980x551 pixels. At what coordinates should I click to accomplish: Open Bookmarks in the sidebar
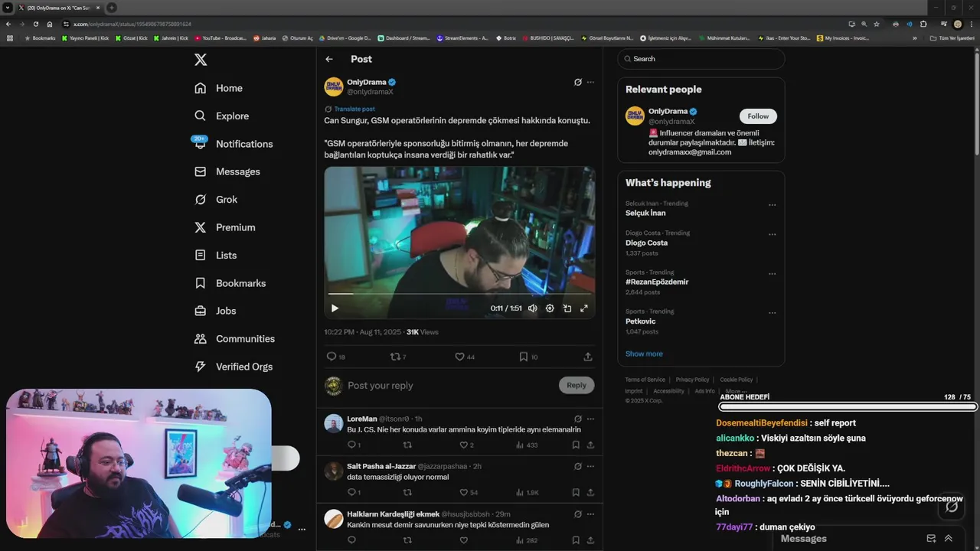click(230, 283)
